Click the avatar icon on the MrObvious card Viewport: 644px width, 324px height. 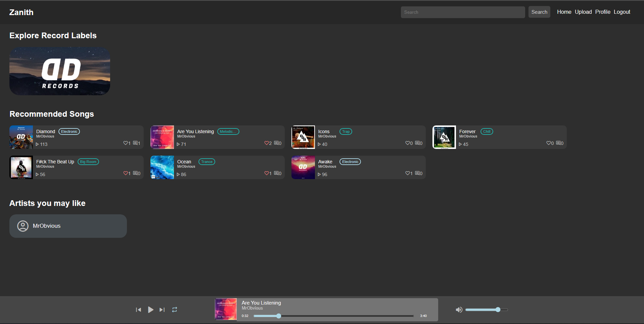[22, 226]
